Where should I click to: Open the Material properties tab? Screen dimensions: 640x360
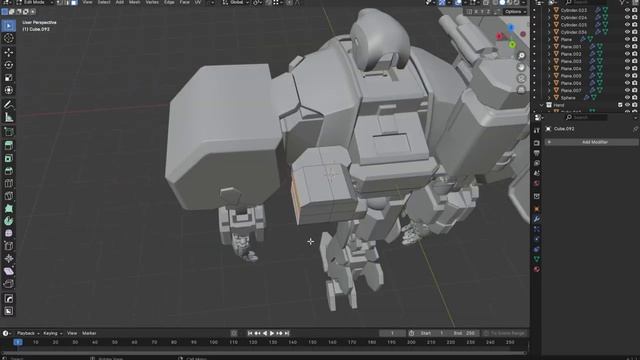point(537,269)
